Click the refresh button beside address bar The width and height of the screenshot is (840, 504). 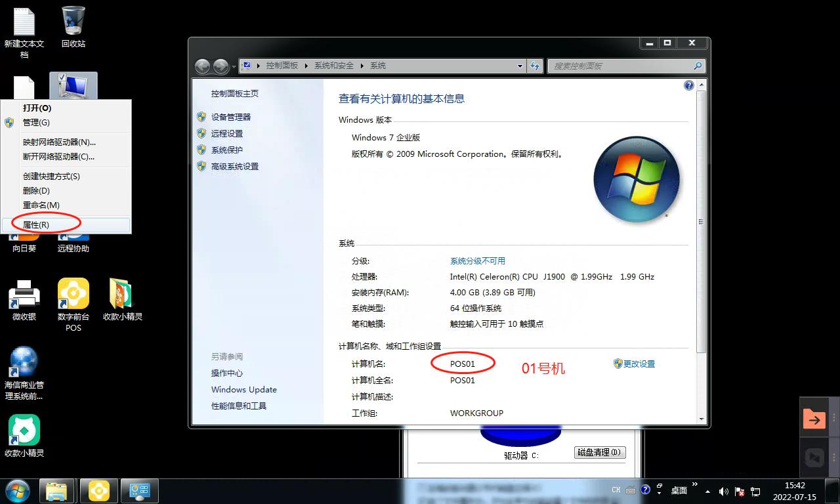tap(535, 66)
